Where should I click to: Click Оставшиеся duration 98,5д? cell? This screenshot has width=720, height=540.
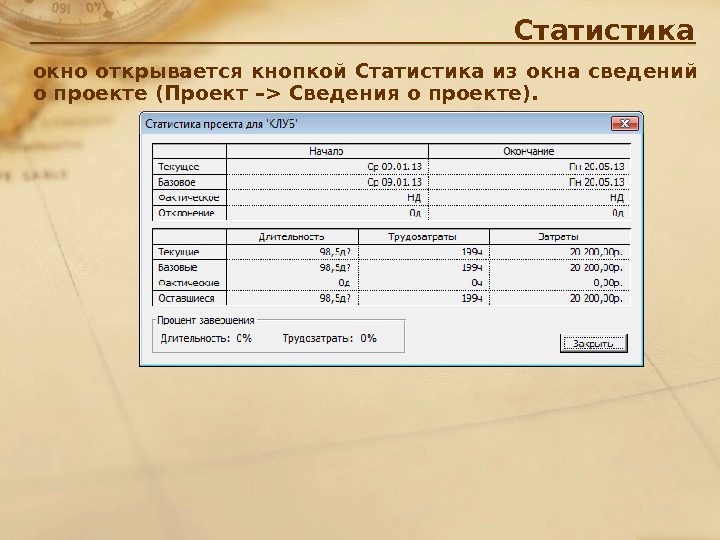point(292,298)
